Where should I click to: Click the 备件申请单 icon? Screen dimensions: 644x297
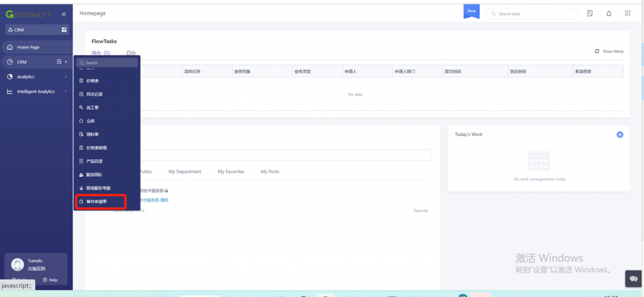[81, 202]
